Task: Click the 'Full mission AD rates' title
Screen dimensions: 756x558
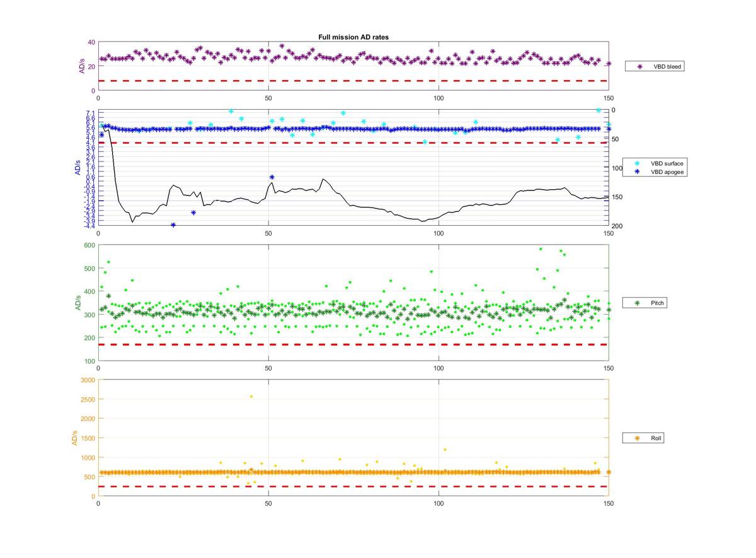Action: click(353, 37)
